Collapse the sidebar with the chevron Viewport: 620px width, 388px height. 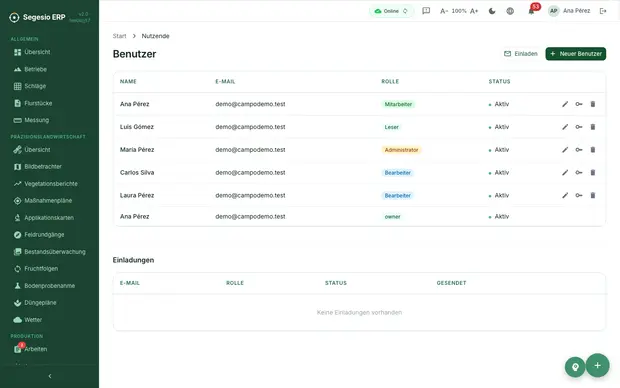[50, 376]
